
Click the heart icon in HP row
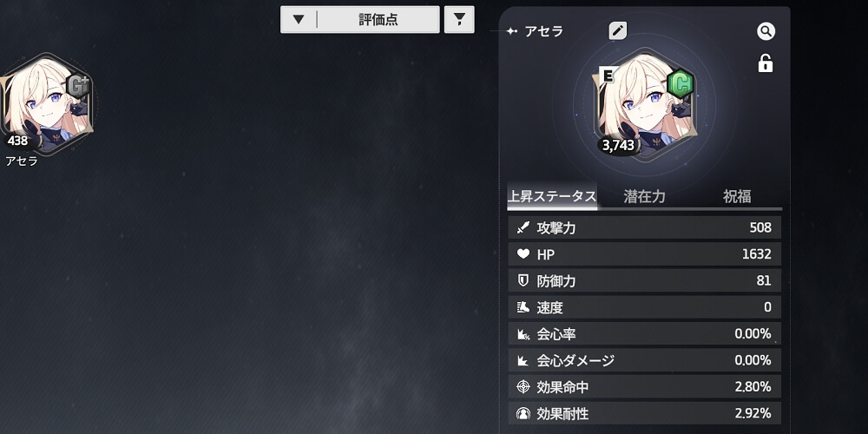[x=523, y=254]
